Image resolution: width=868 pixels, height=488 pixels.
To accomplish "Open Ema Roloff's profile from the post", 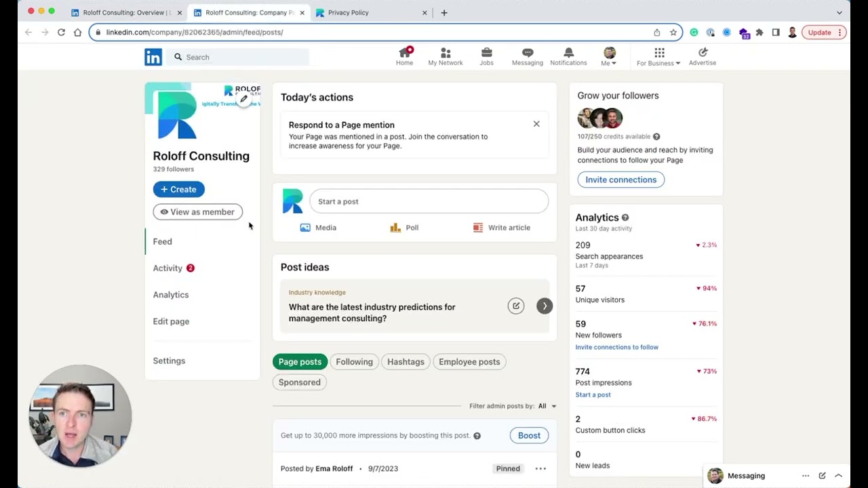I will (334, 468).
